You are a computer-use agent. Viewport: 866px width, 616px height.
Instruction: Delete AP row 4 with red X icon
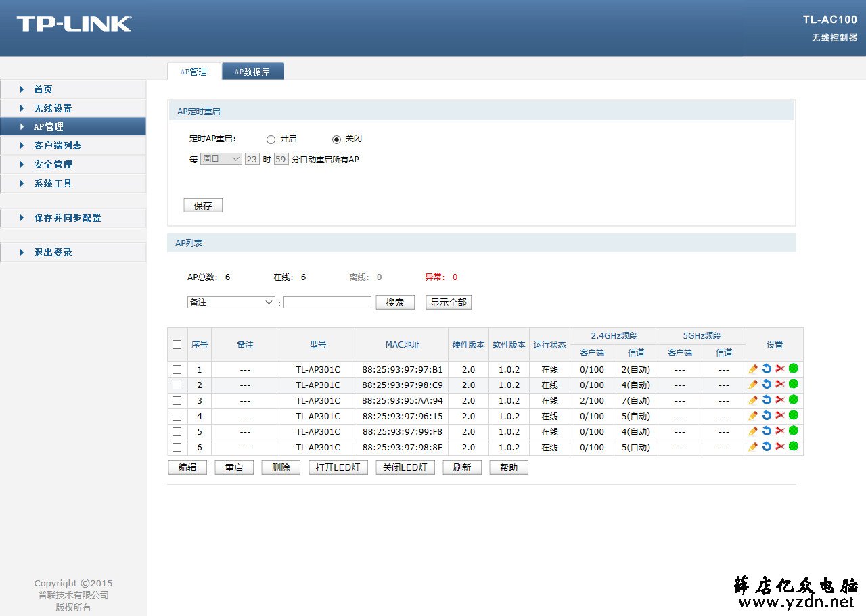tap(780, 415)
